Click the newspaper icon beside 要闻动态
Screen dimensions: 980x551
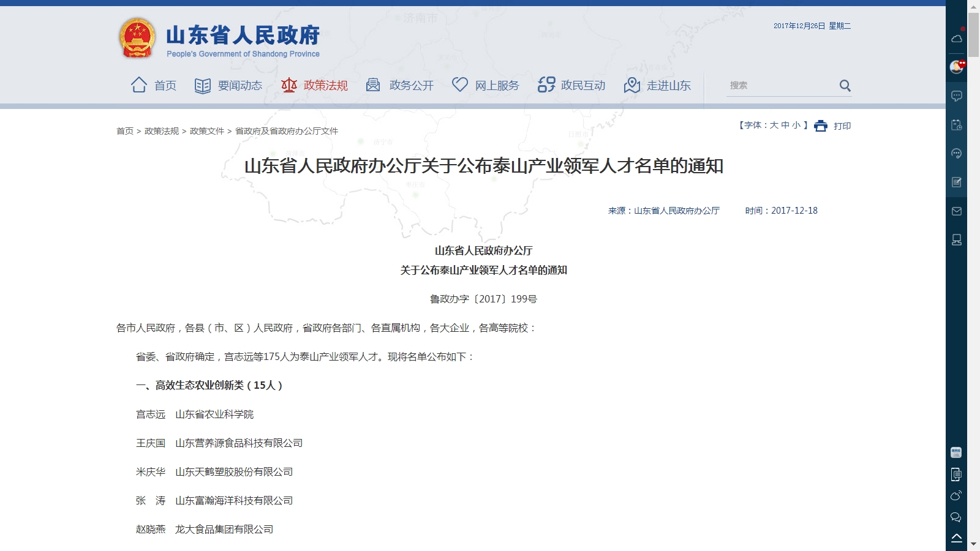(203, 86)
